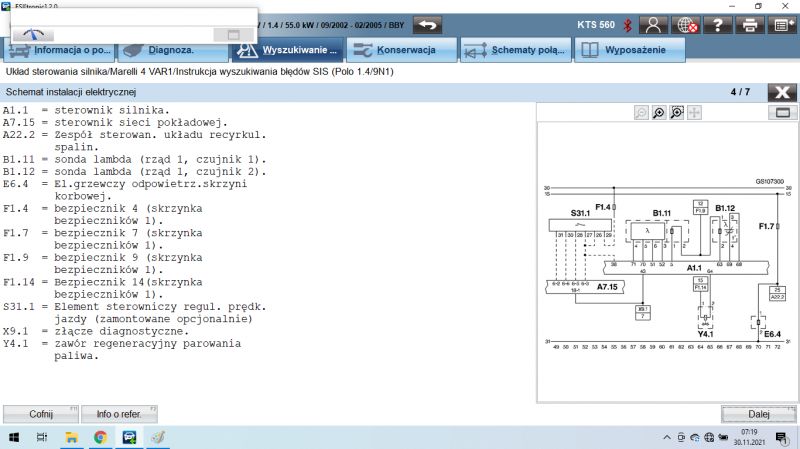Click the page indicator '4 / 7'
The image size is (800, 449).
pos(740,92)
